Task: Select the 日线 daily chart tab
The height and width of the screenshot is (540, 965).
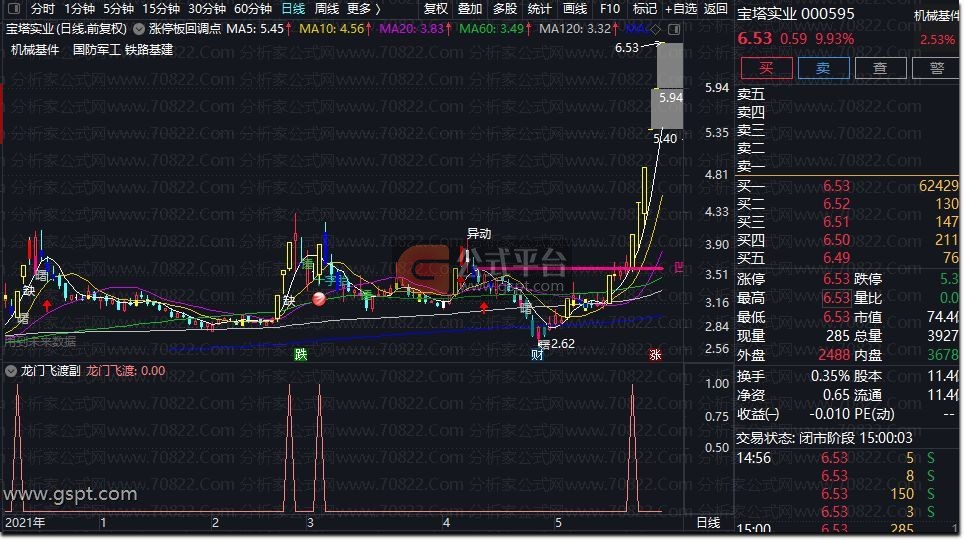Action: point(293,9)
